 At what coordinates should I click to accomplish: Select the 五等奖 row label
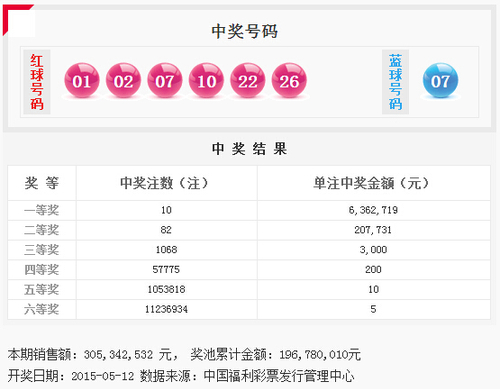(42, 289)
